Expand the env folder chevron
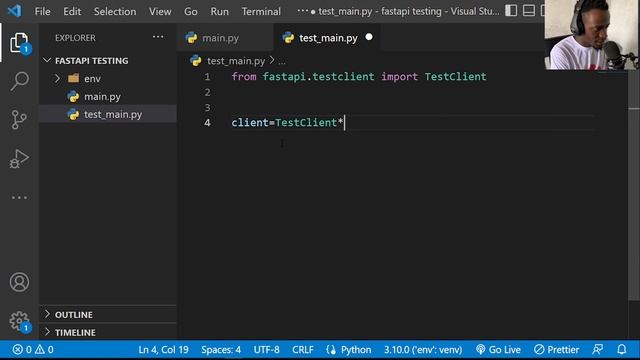 tap(58, 78)
